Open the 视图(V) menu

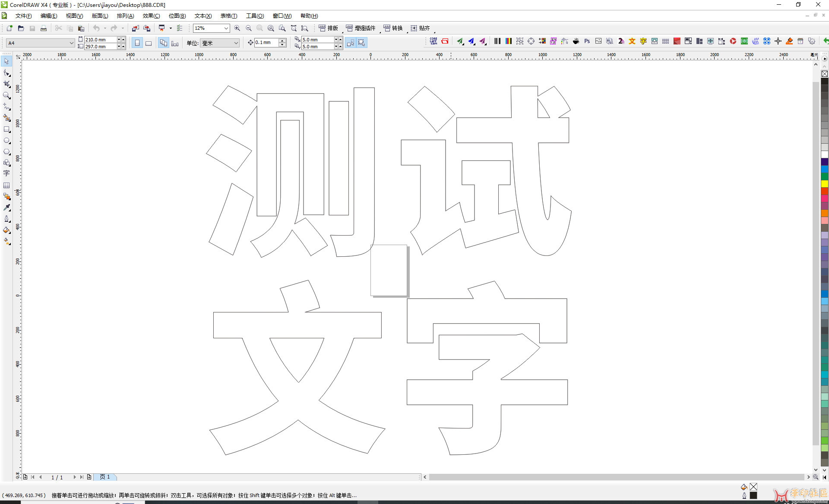(74, 16)
